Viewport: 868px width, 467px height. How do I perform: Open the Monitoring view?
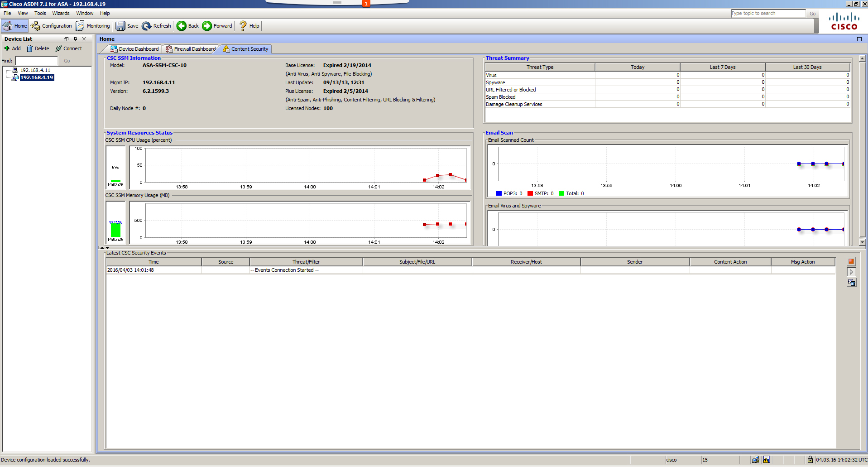click(x=93, y=26)
